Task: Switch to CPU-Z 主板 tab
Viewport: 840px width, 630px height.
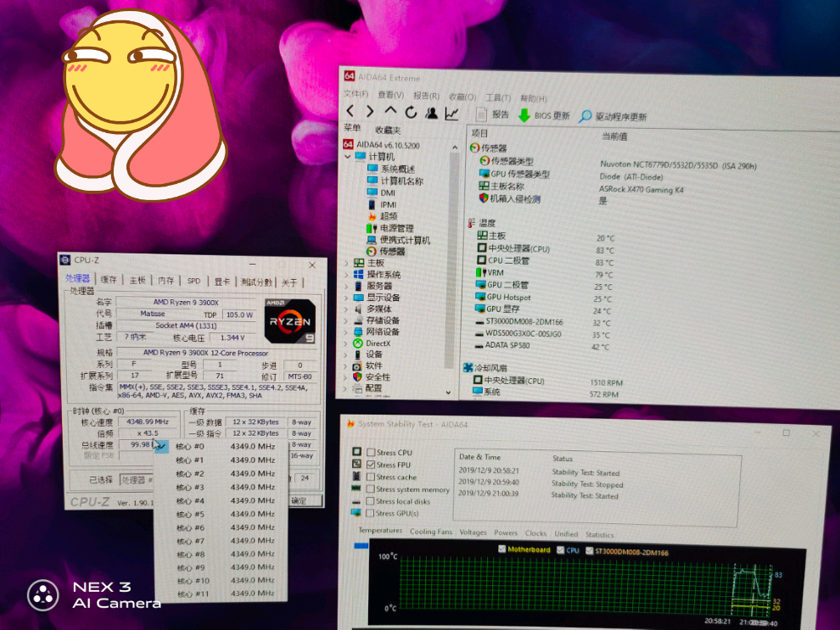Action: coord(137,280)
